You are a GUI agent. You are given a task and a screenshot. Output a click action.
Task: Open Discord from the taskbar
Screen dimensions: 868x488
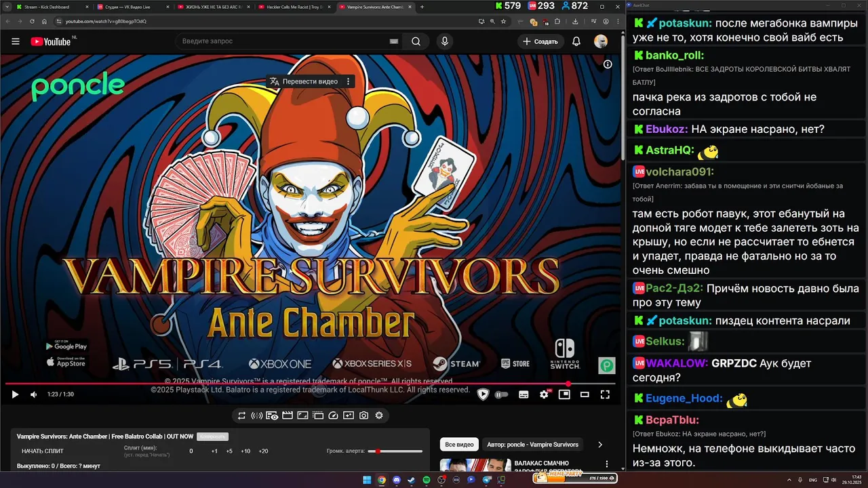point(397,480)
